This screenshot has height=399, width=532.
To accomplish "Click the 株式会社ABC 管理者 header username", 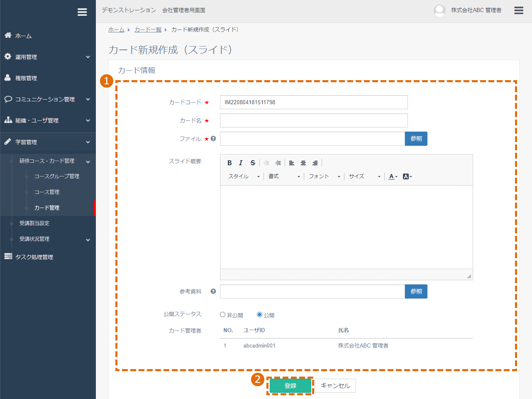I will click(x=476, y=10).
